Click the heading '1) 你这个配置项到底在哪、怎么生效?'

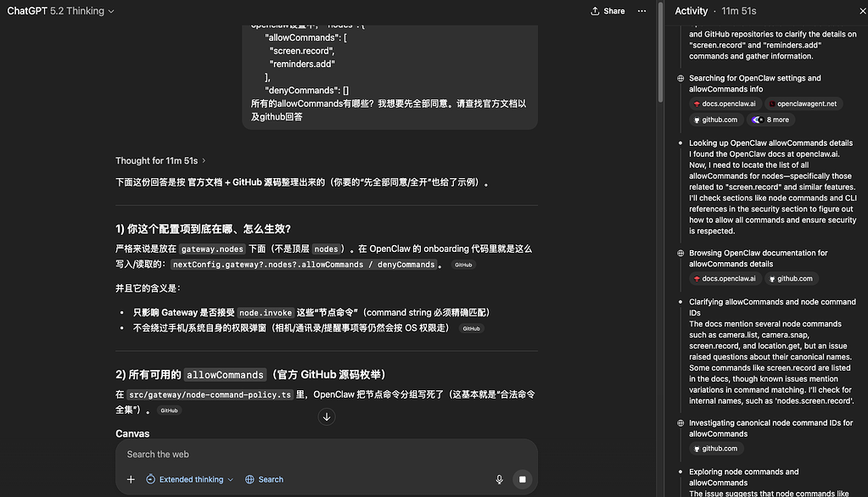point(203,229)
